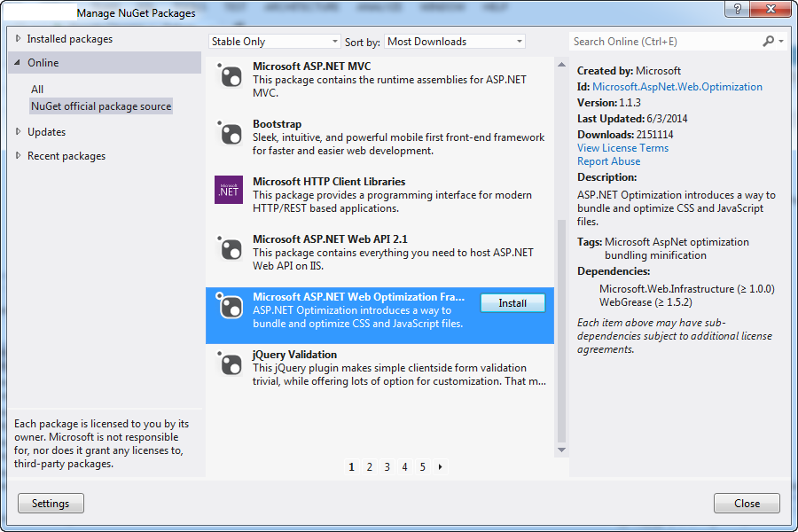The image size is (798, 532).
Task: Click the Downloads 2151114 value
Action: tap(655, 135)
